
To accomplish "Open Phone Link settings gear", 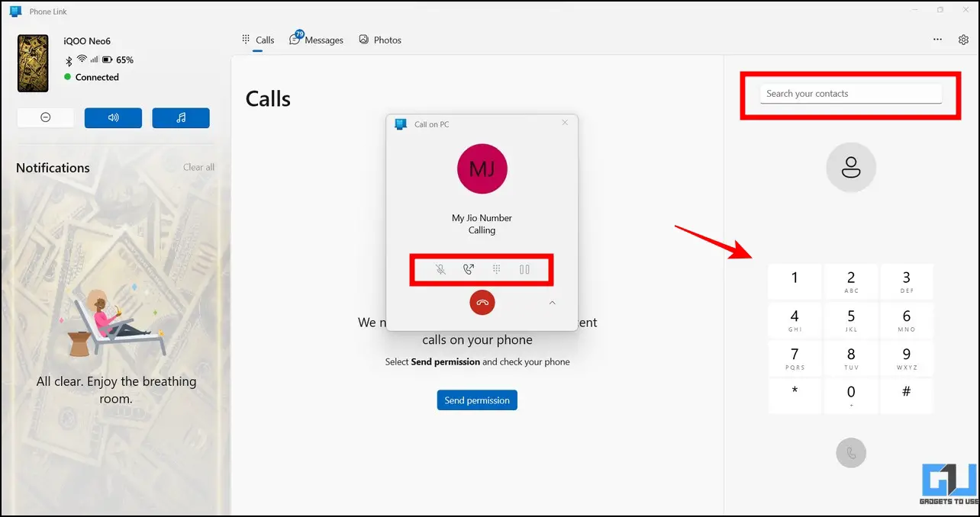I will pyautogui.click(x=963, y=40).
